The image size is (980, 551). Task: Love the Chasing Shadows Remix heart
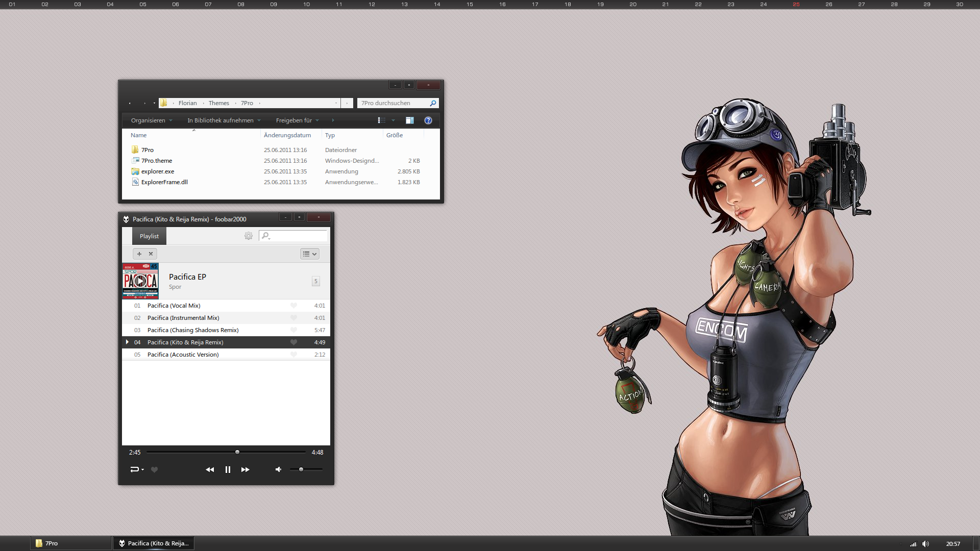point(293,330)
